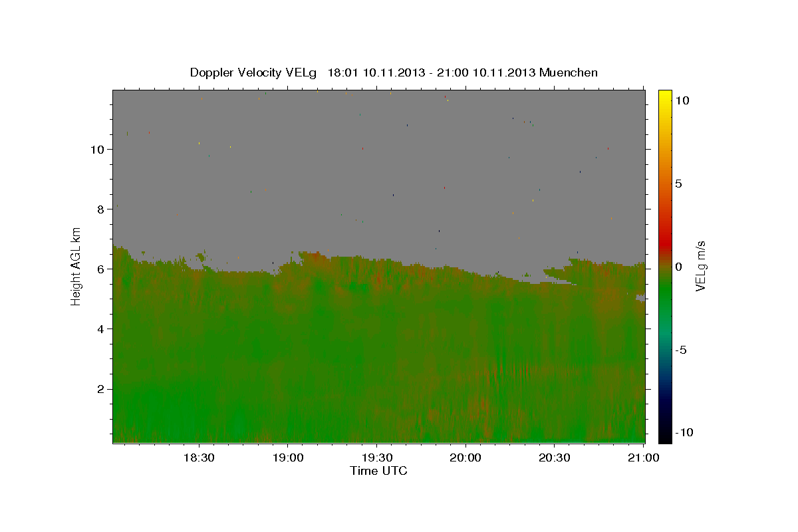Click the '21:00' time tick label

pyautogui.click(x=643, y=458)
